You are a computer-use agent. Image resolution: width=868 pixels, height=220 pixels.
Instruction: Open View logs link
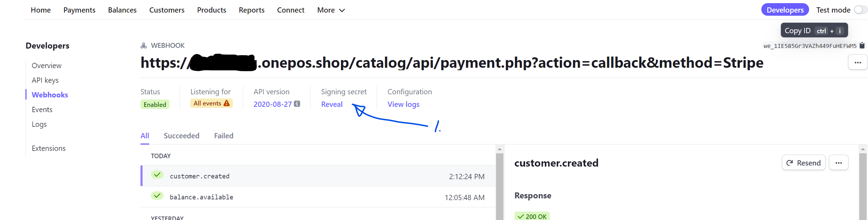403,104
